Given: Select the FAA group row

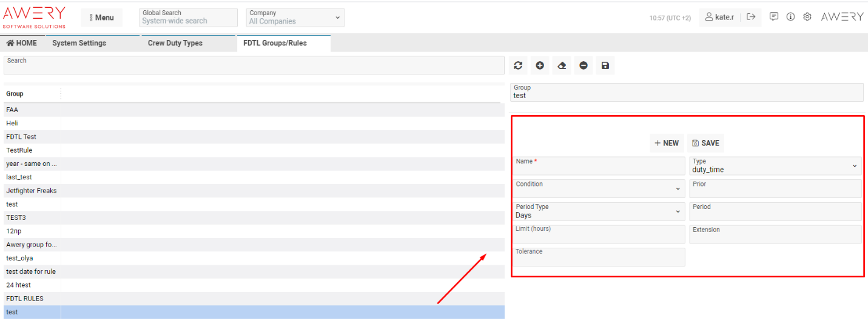Looking at the screenshot, I should 254,110.
